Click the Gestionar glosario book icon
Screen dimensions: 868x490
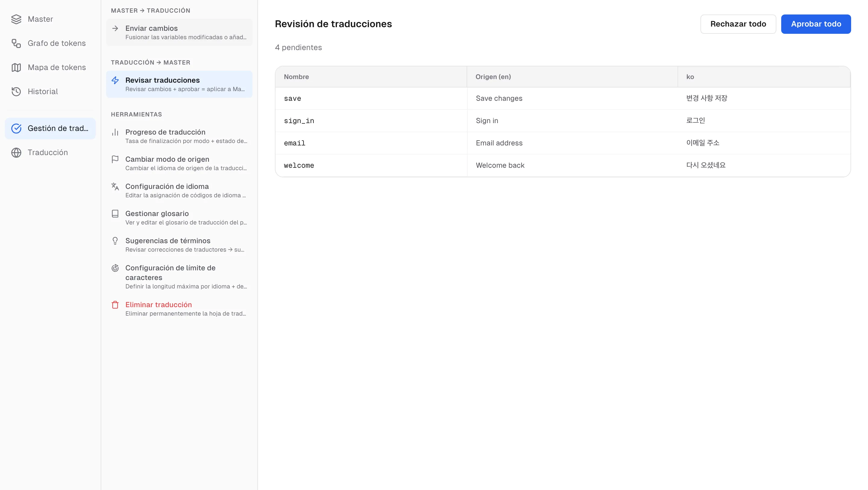tap(115, 214)
